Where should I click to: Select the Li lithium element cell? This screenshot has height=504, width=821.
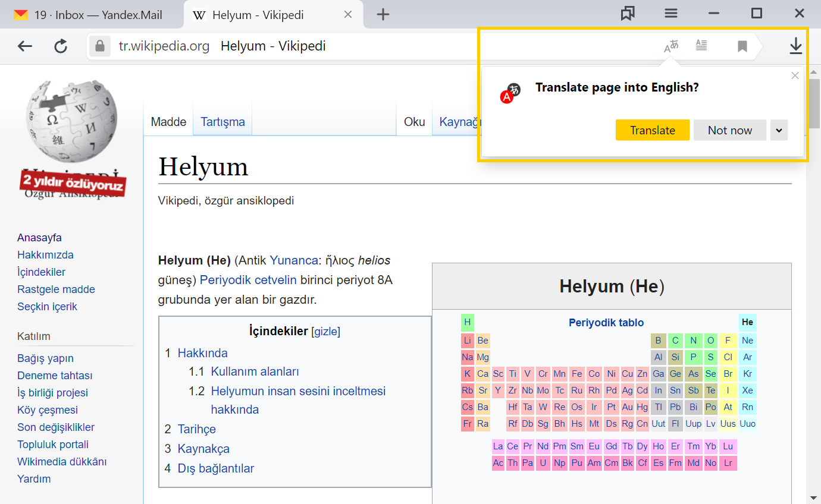coord(468,341)
